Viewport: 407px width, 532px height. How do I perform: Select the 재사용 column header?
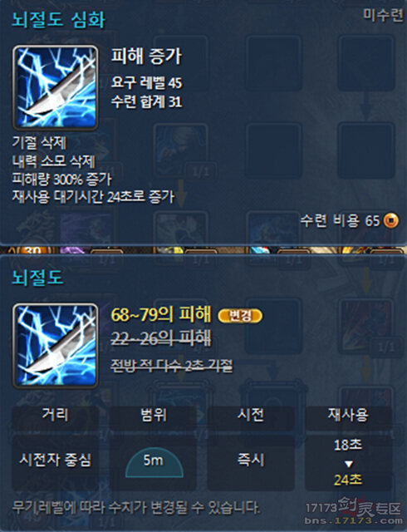348,414
